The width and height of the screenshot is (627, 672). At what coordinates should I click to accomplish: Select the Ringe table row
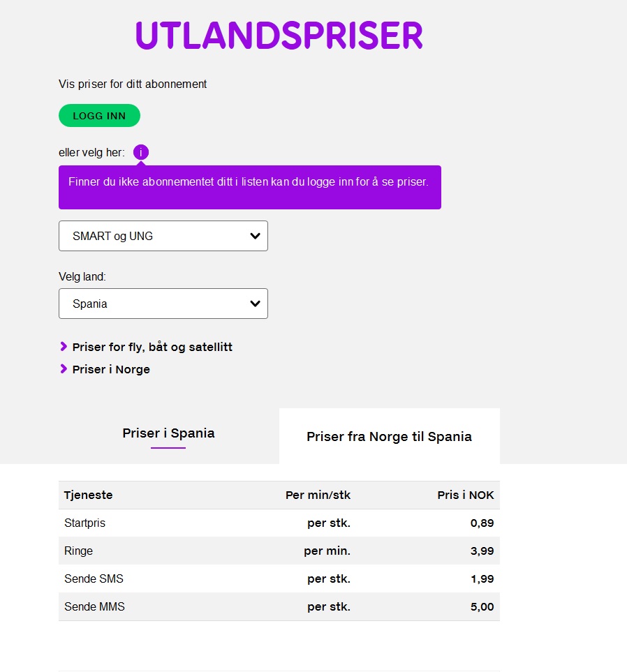(x=279, y=551)
